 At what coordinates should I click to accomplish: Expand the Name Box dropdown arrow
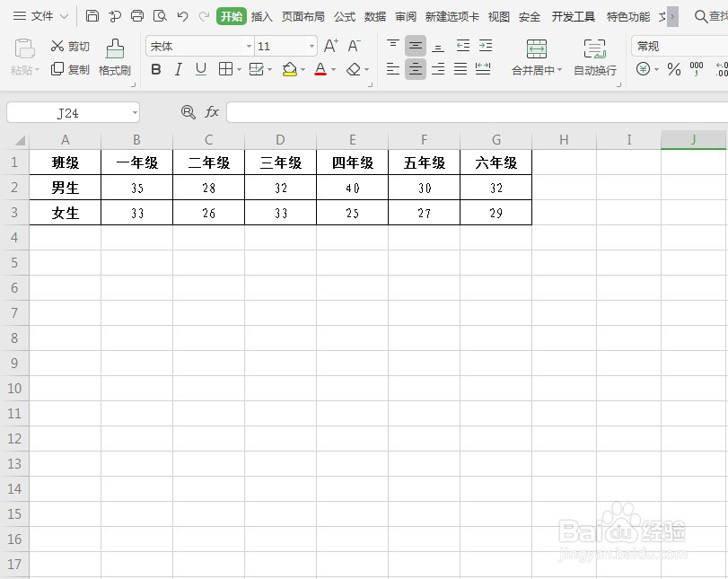pyautogui.click(x=135, y=112)
